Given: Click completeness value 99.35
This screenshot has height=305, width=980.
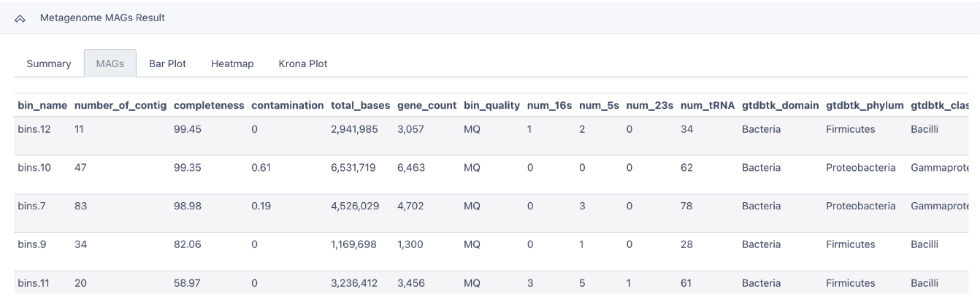Looking at the screenshot, I should point(188,168).
